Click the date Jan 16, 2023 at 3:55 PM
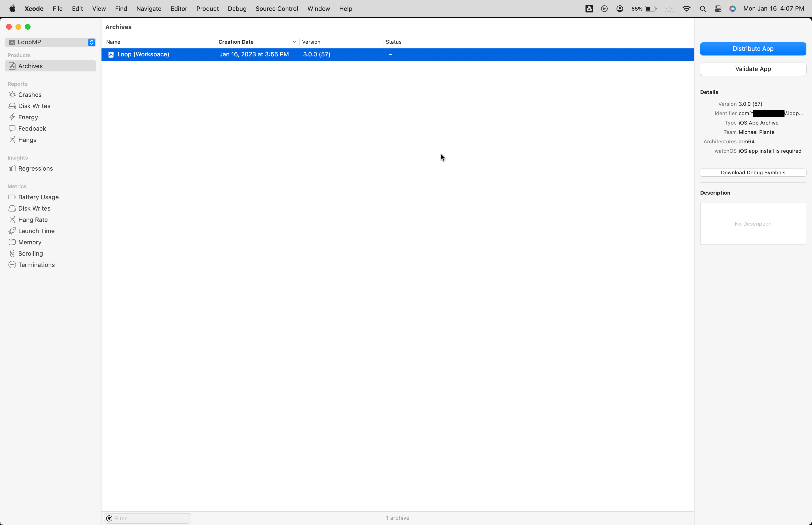This screenshot has width=812, height=525. (x=254, y=54)
